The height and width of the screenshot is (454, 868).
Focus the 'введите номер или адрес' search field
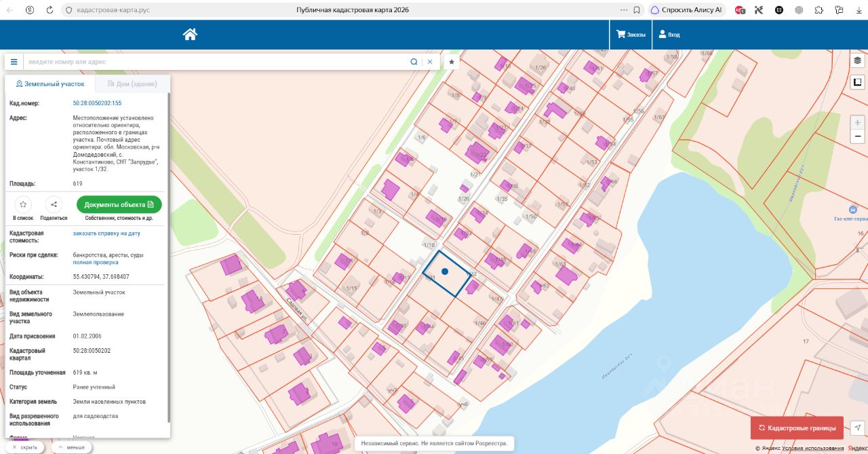[x=216, y=62]
